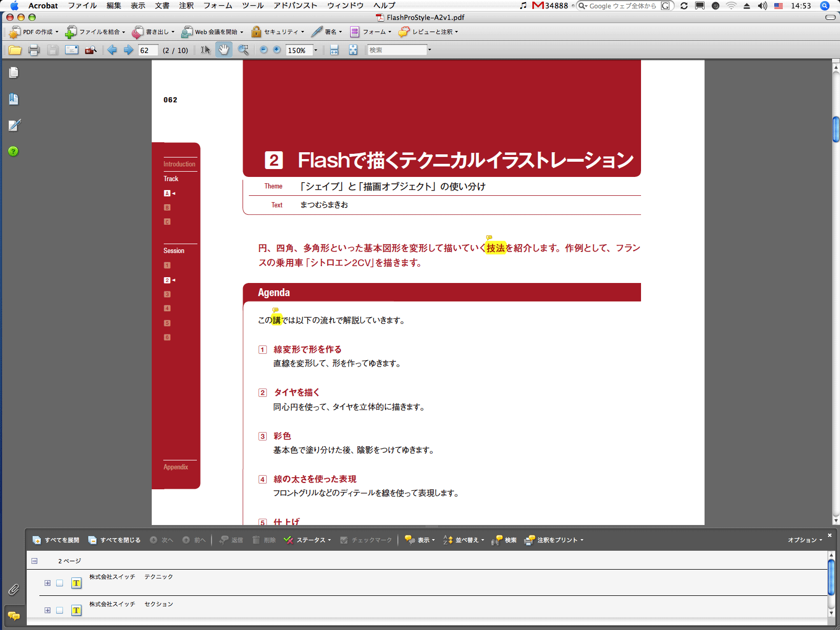Go to next page with right arrow

point(128,50)
